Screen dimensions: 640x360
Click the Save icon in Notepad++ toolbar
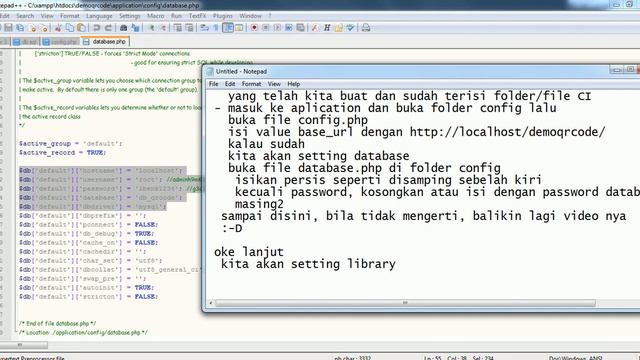coord(9,28)
